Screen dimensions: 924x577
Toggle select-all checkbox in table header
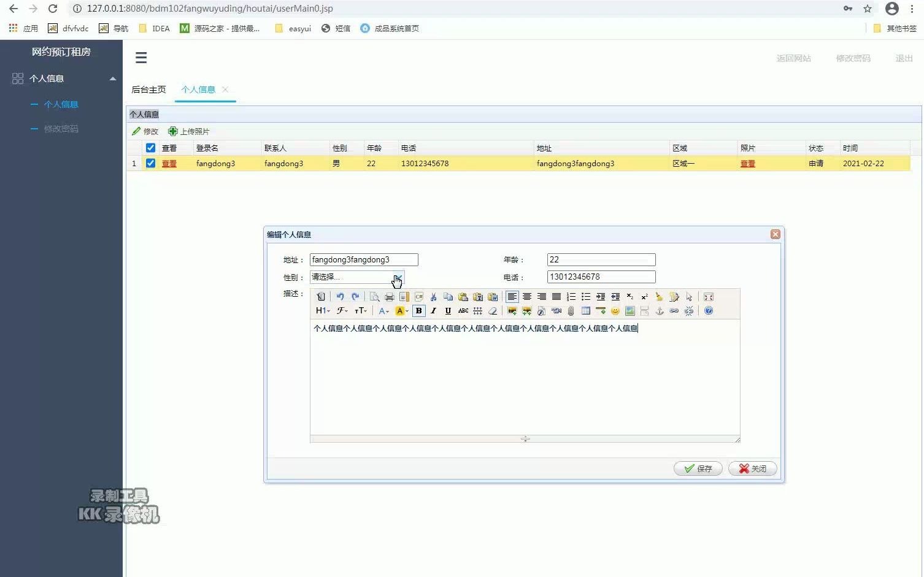(x=150, y=148)
